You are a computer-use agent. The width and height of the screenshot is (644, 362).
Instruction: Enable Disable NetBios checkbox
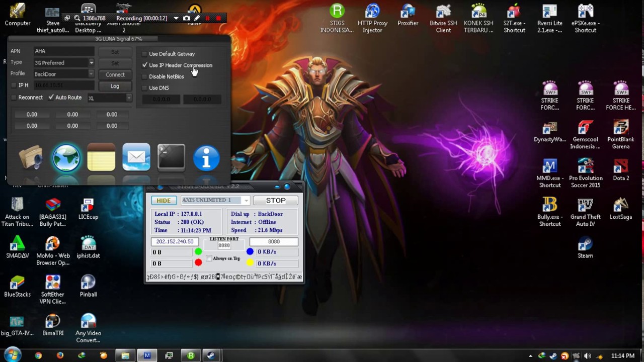tap(145, 76)
